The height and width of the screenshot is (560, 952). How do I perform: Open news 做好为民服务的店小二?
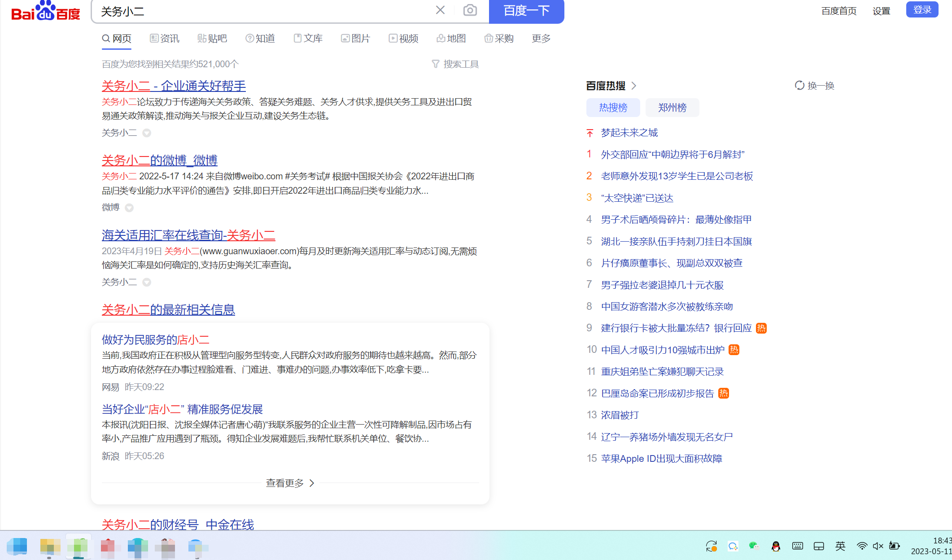tap(156, 340)
